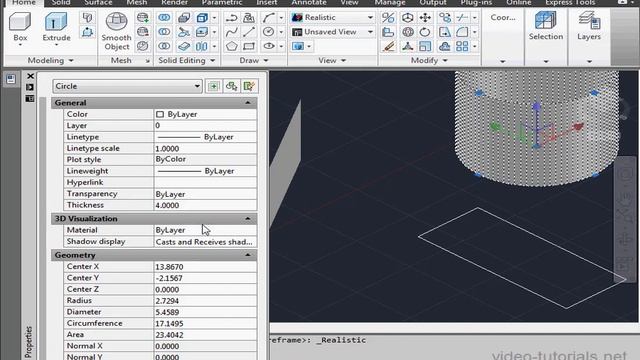Click the Polysolid icon beside Extrude
The height and width of the screenshot is (360, 640).
tap(87, 18)
